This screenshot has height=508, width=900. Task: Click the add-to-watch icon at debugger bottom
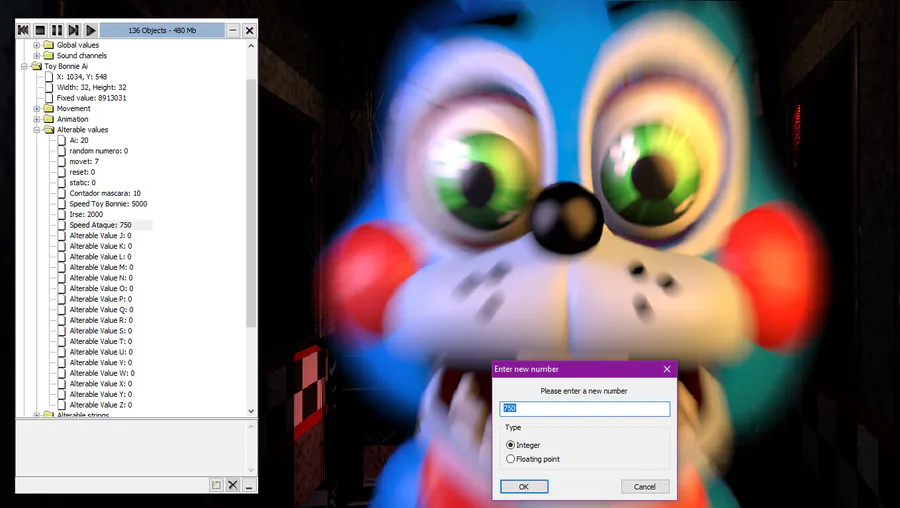[x=216, y=486]
